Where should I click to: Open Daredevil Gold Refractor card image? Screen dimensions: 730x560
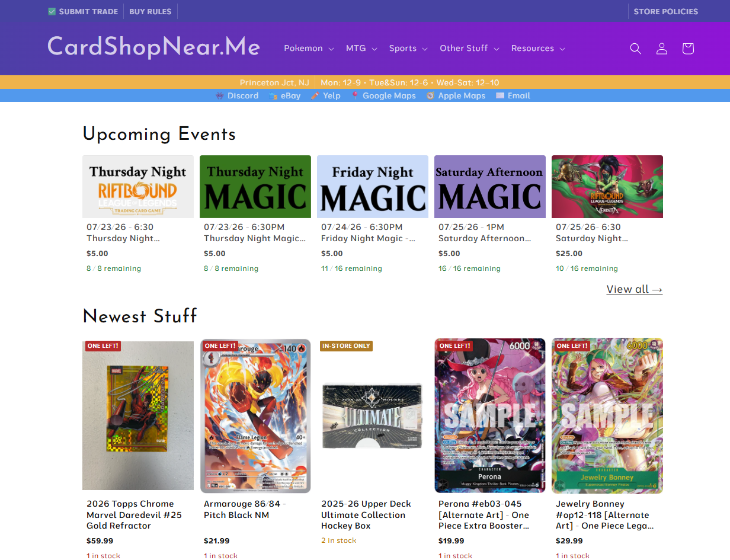[x=138, y=415]
